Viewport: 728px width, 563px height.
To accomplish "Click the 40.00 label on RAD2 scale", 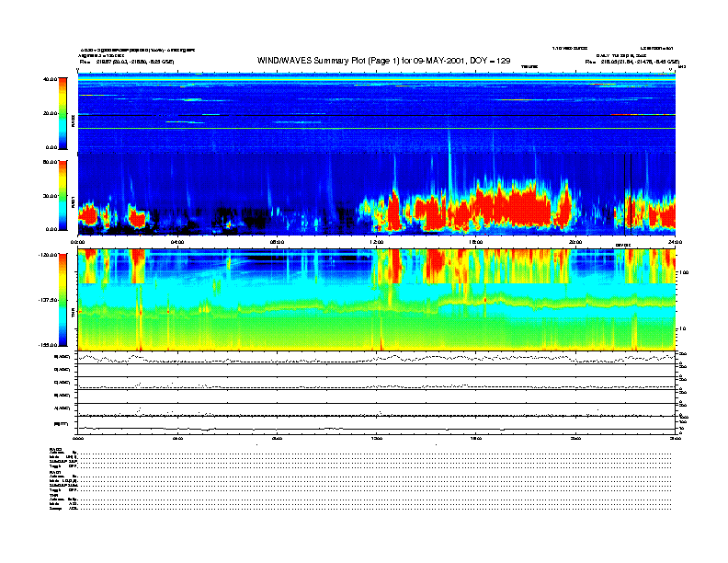I will coord(50,79).
